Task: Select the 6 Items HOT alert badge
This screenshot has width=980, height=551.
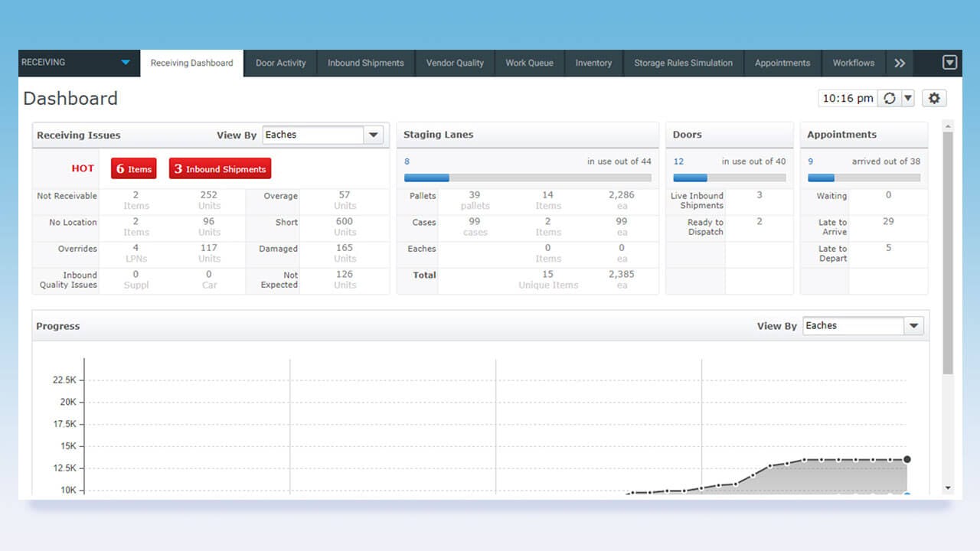Action: (x=133, y=168)
